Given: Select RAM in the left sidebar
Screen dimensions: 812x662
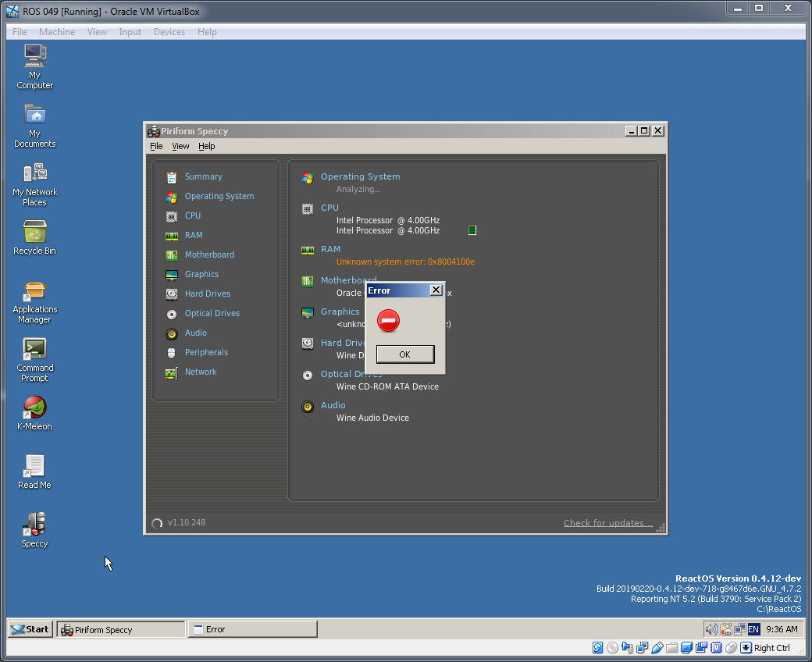Looking at the screenshot, I should [193, 236].
